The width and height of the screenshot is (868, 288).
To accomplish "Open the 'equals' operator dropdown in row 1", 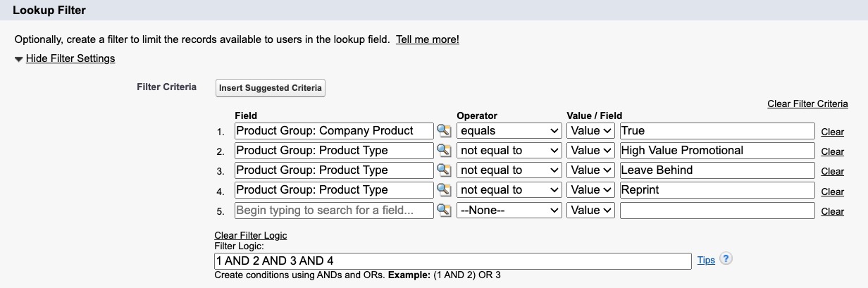I will (x=509, y=130).
